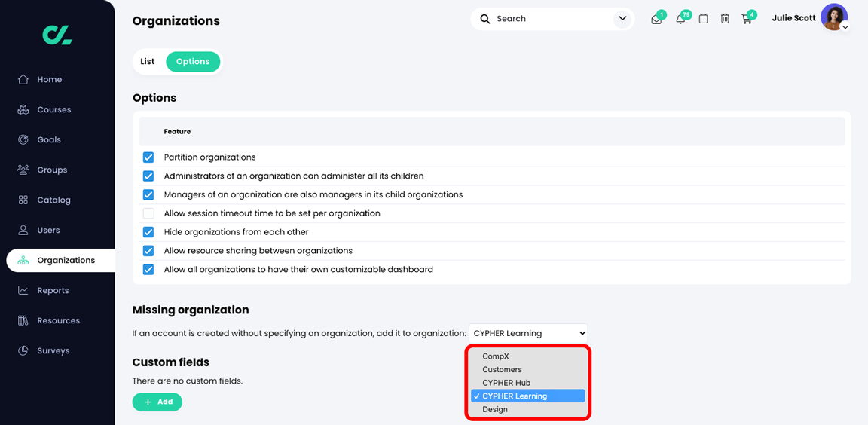The width and height of the screenshot is (868, 425).
Task: Go to Home in sidebar
Action: tap(49, 79)
